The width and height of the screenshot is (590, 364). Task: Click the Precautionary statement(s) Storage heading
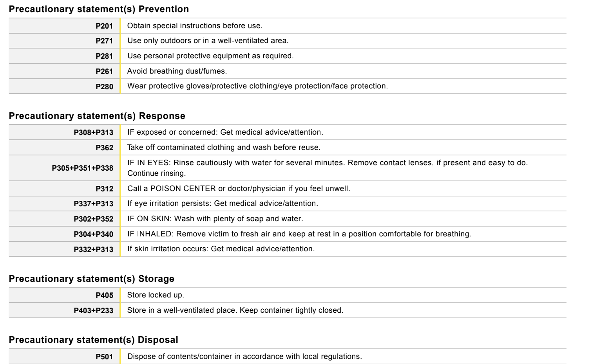click(x=92, y=279)
